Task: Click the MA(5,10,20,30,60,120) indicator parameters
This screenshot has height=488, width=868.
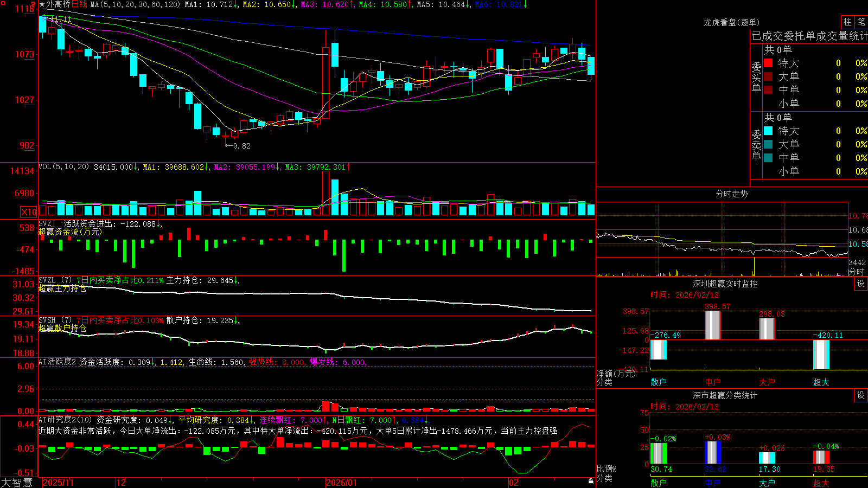Action: (x=136, y=4)
